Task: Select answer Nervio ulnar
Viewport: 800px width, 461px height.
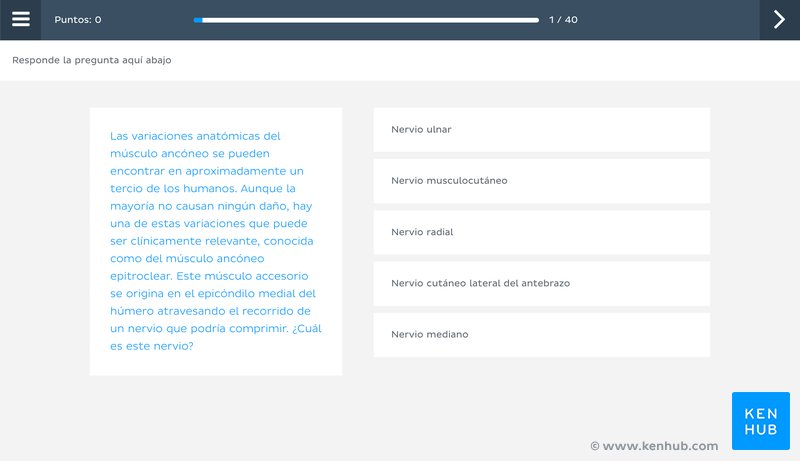Action: coord(541,130)
